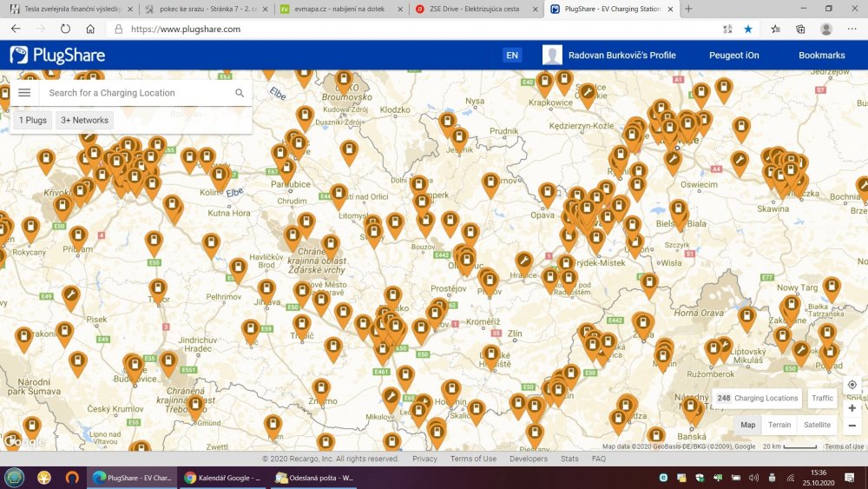Open Windows Start menu
The width and height of the screenshot is (868, 489).
[14, 478]
